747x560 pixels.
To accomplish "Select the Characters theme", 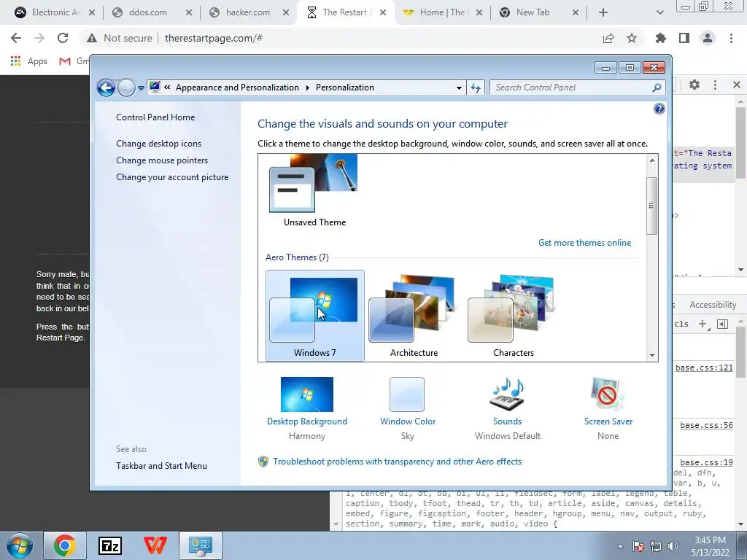I will (513, 316).
